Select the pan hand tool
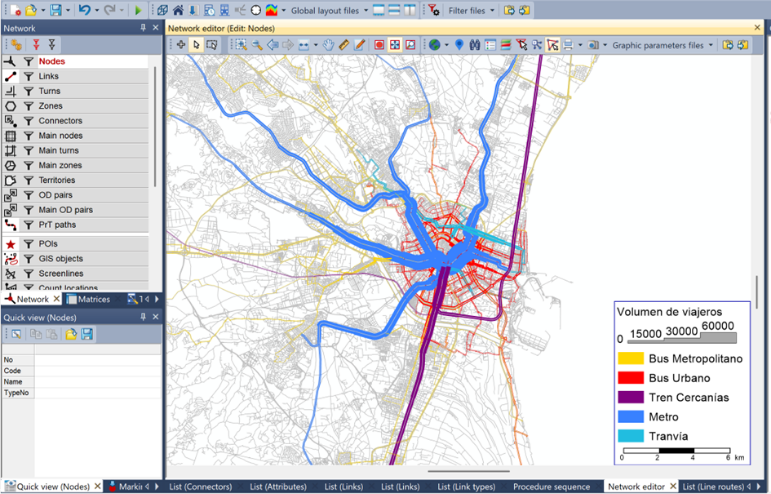The height and width of the screenshot is (494, 771). [329, 45]
